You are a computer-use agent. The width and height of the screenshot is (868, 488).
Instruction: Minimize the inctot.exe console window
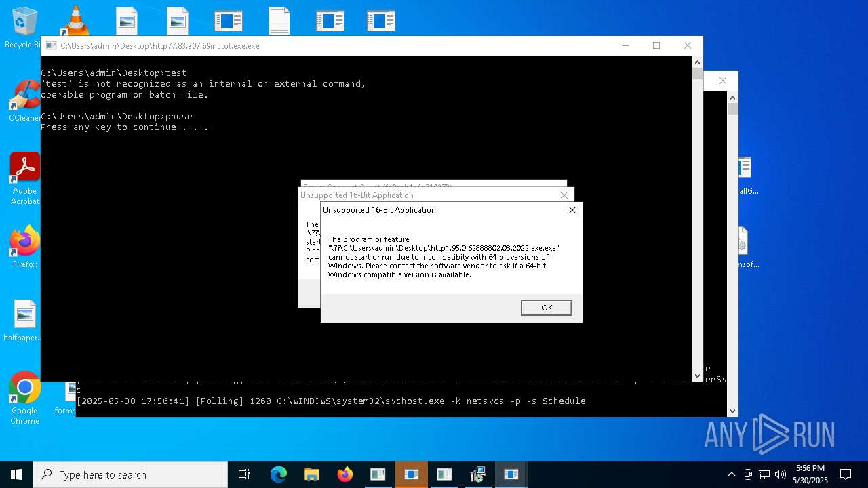(625, 45)
